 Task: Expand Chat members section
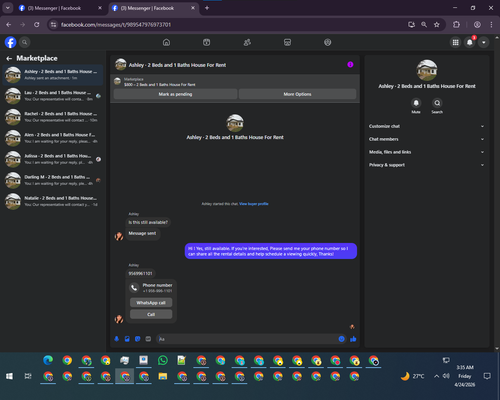coord(426,139)
